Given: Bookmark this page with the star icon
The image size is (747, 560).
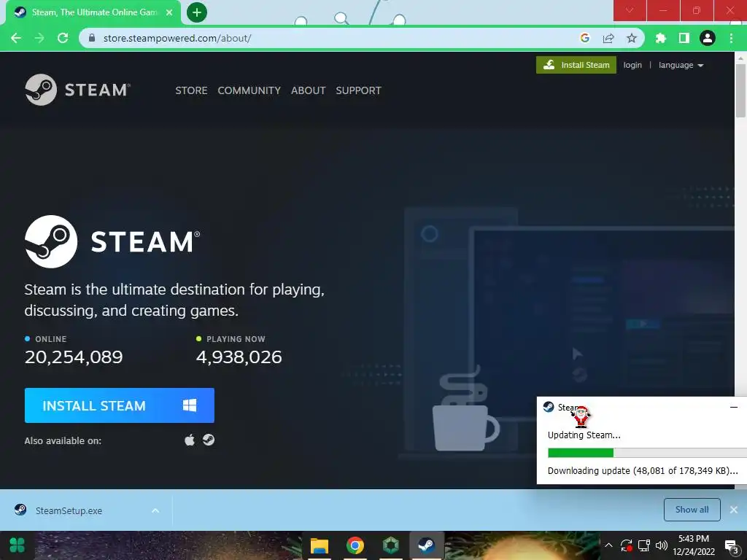Looking at the screenshot, I should [x=632, y=38].
